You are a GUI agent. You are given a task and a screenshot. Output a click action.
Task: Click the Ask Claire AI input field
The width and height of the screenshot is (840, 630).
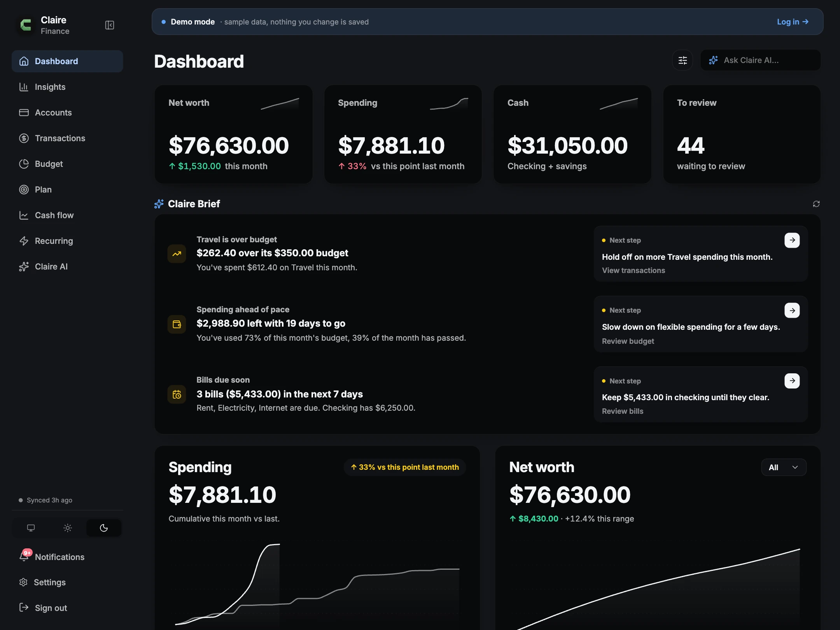tap(761, 60)
